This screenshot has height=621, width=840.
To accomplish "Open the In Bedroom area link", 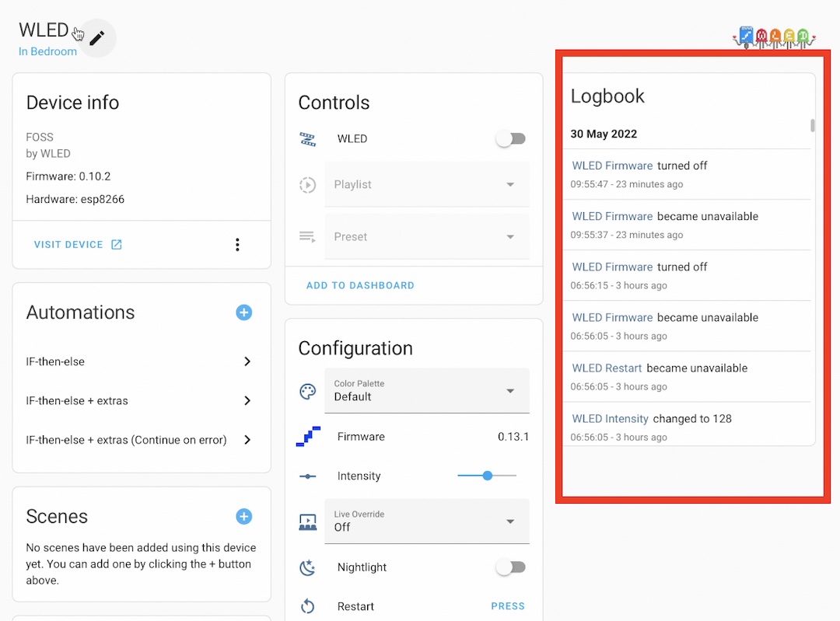I will [x=47, y=52].
